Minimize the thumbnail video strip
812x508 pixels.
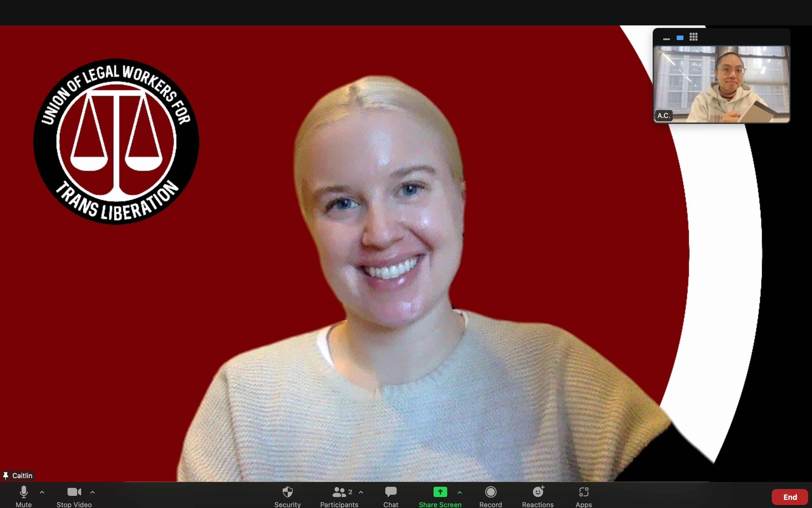pyautogui.click(x=667, y=39)
